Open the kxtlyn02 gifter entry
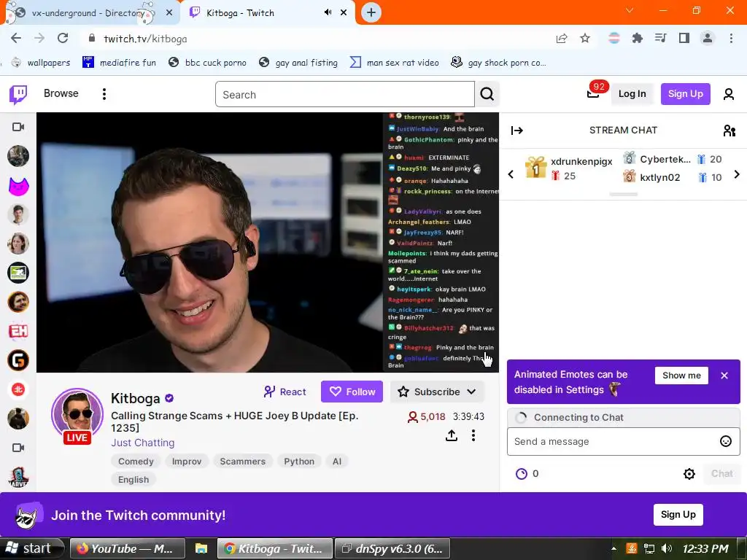This screenshot has width=747, height=560. (673, 177)
